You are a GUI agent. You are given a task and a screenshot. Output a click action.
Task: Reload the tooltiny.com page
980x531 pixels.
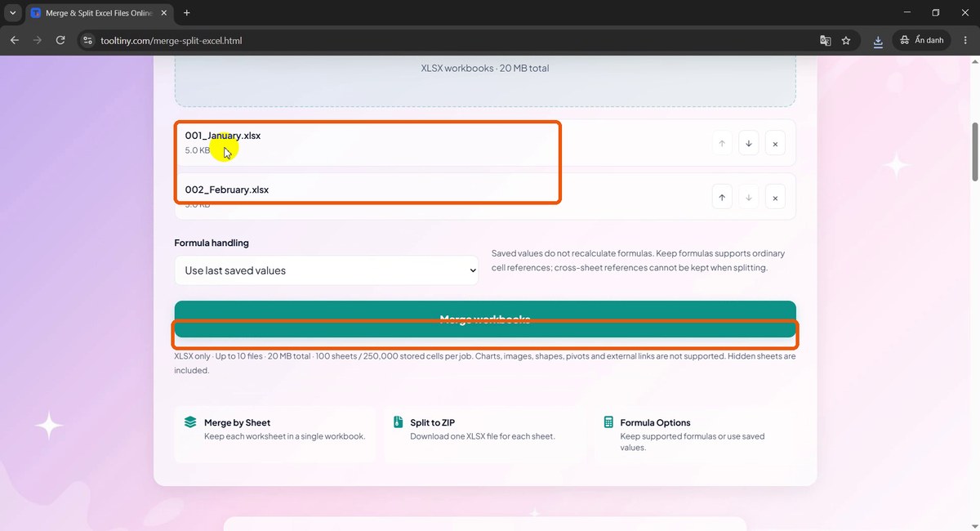60,40
